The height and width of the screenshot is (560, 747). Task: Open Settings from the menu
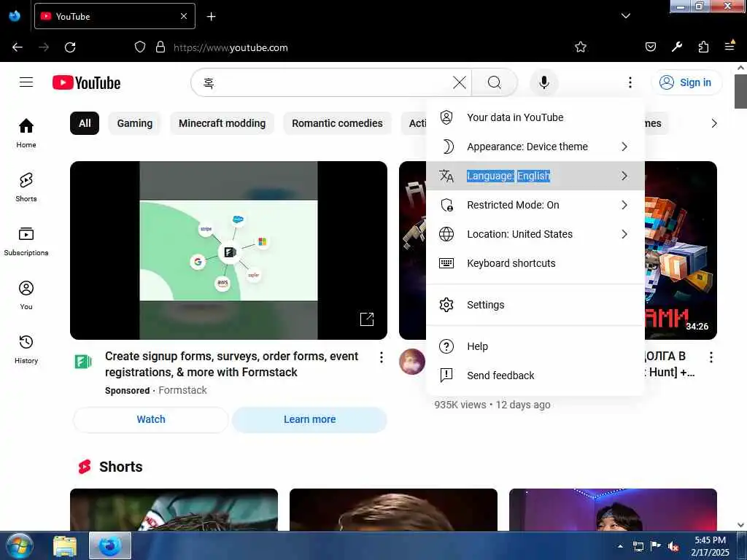(535, 305)
